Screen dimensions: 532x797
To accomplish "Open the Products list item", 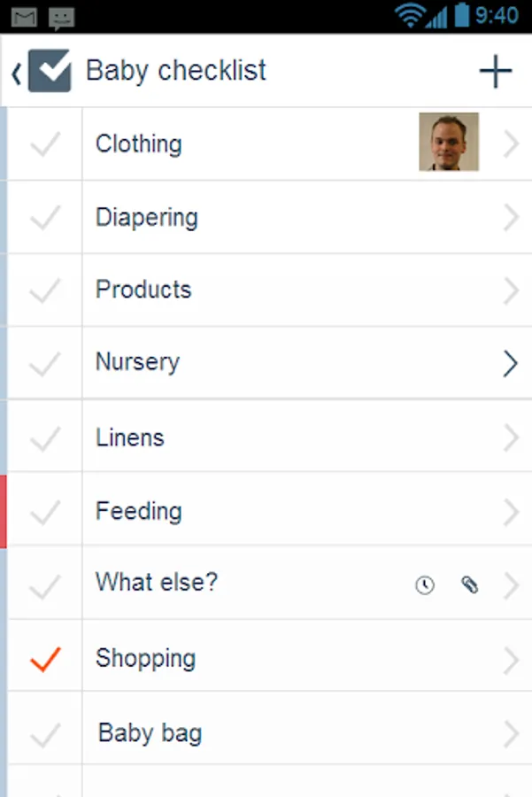I will [143, 290].
